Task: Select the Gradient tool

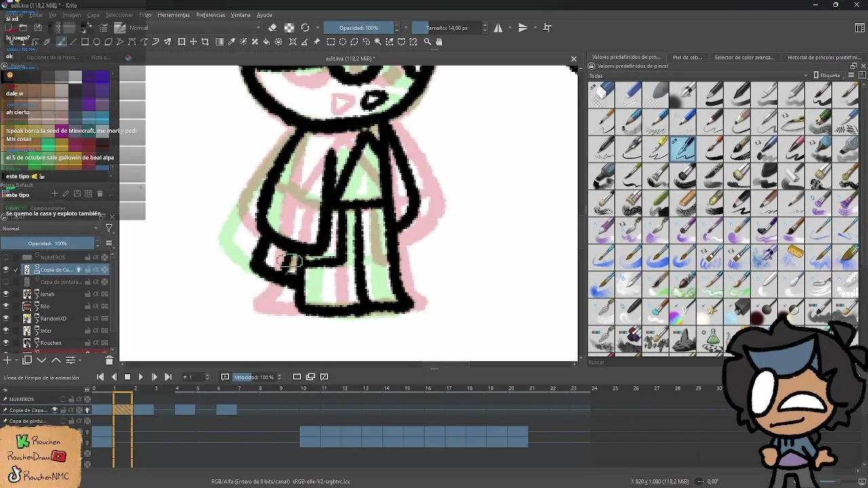Action: (x=220, y=41)
